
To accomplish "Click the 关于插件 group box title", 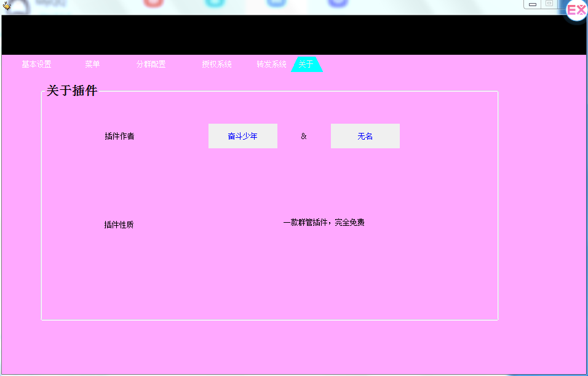I will coord(73,90).
